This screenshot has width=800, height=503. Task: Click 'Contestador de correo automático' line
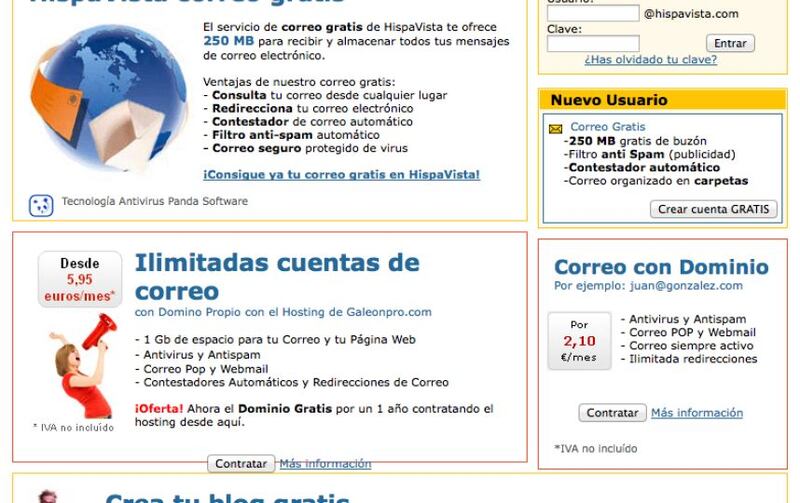(308, 121)
